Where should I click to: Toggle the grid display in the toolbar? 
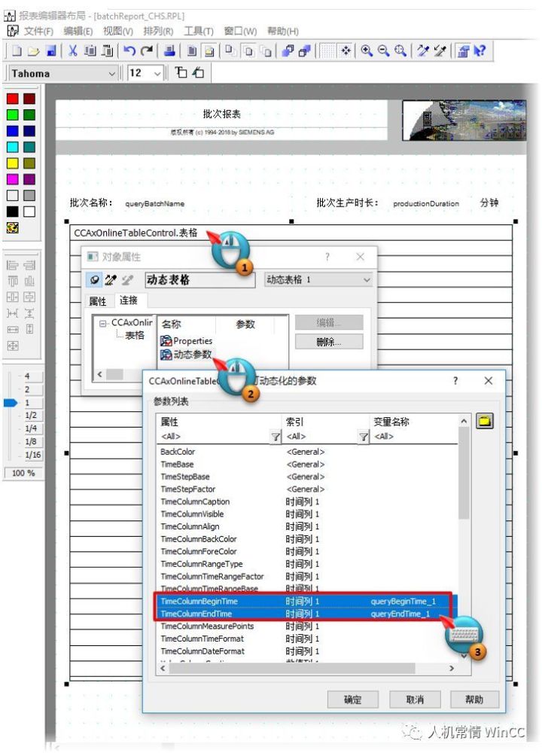coord(328,50)
